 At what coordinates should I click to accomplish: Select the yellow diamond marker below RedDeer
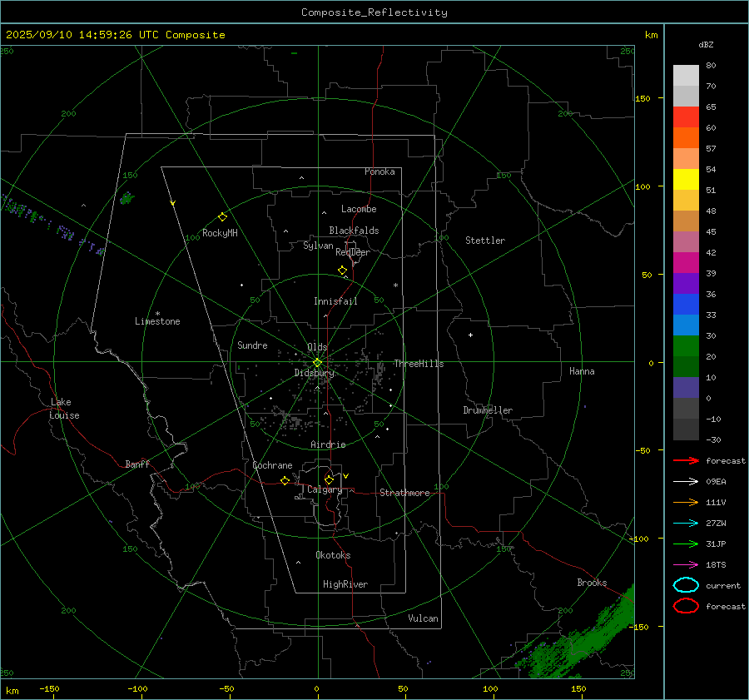[342, 271]
